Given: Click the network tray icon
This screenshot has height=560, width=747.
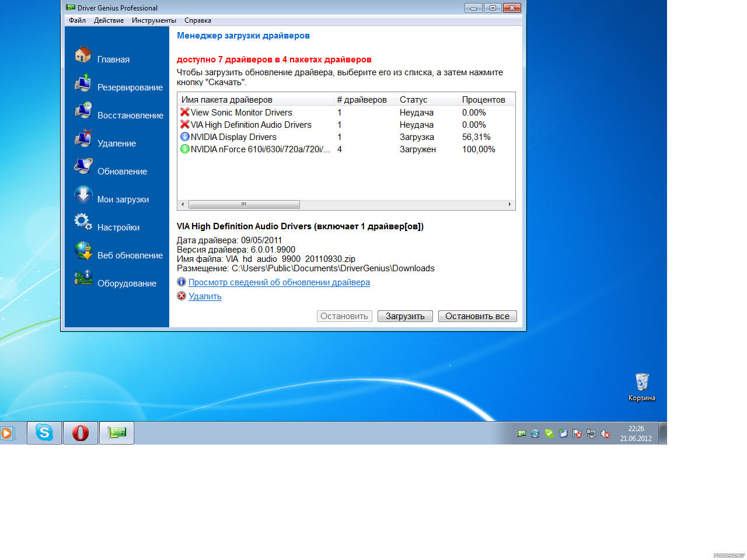Looking at the screenshot, I should tap(591, 433).
